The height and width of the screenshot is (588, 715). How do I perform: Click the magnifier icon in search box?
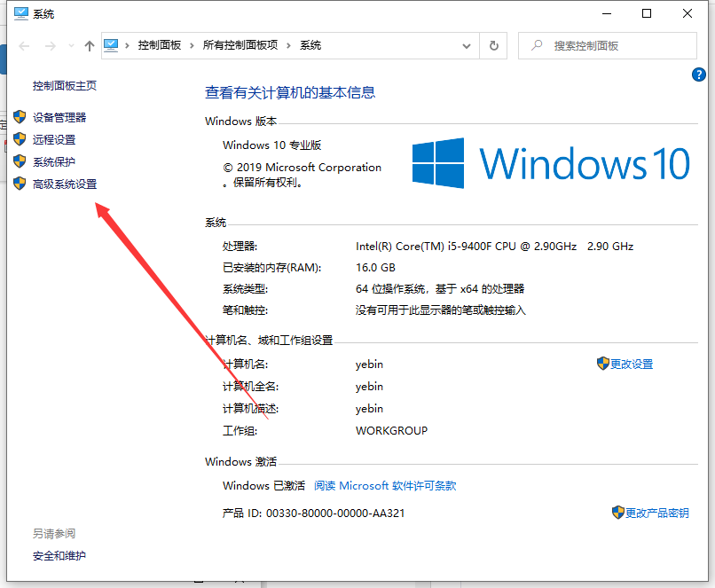536,45
